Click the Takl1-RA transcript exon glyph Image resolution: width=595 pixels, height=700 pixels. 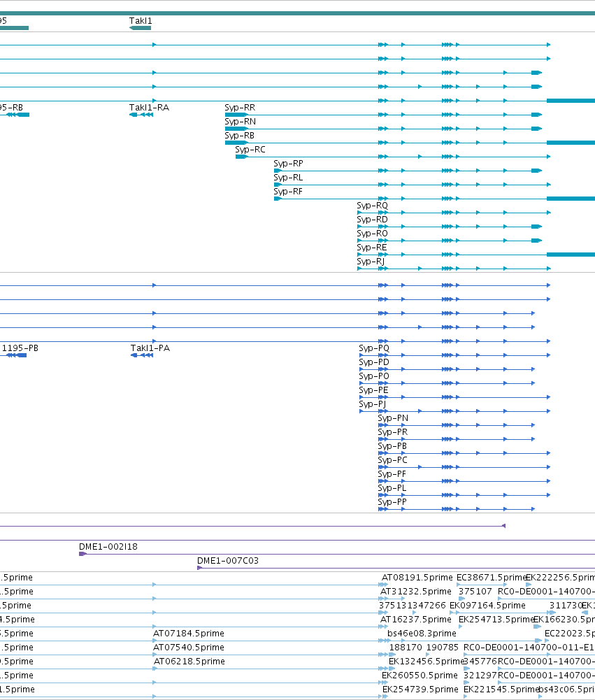(141, 115)
